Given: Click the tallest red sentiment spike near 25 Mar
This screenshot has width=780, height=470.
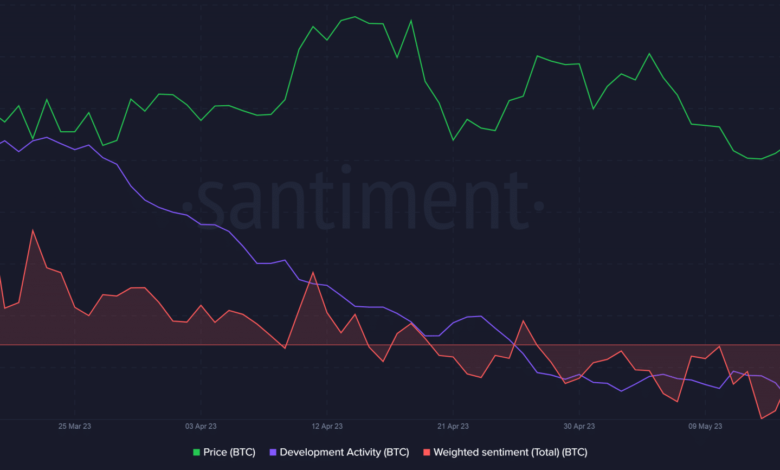Looking at the screenshot, I should click(x=33, y=230).
